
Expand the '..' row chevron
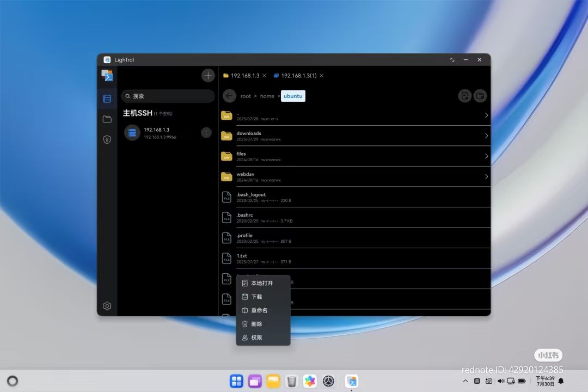click(x=486, y=115)
